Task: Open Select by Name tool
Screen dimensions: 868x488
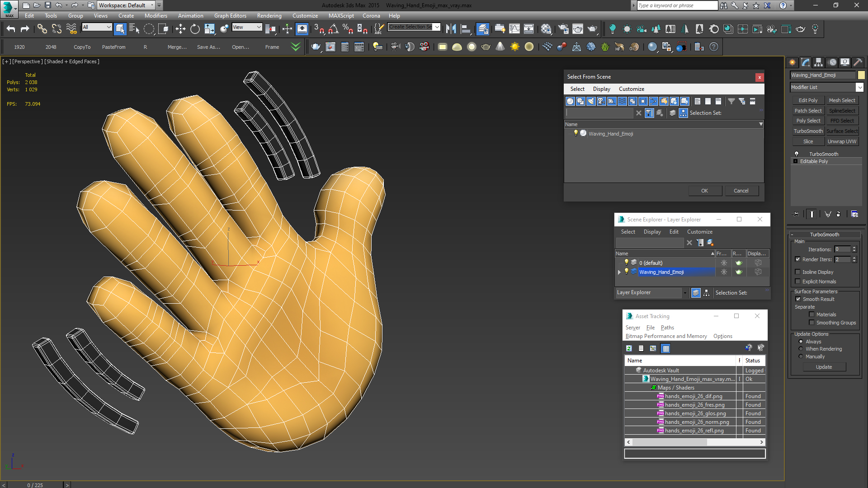Action: coord(134,29)
